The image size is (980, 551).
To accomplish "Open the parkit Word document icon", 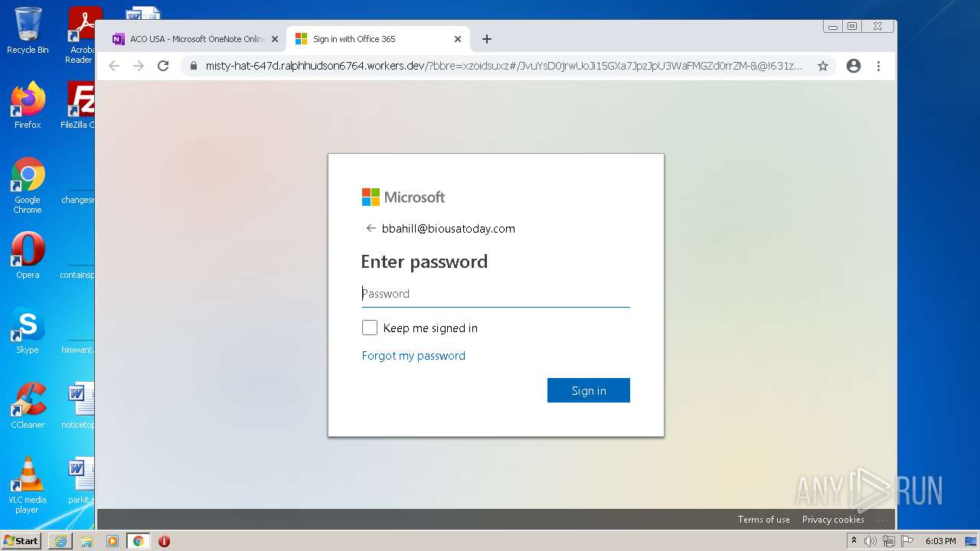I will coord(80,481).
